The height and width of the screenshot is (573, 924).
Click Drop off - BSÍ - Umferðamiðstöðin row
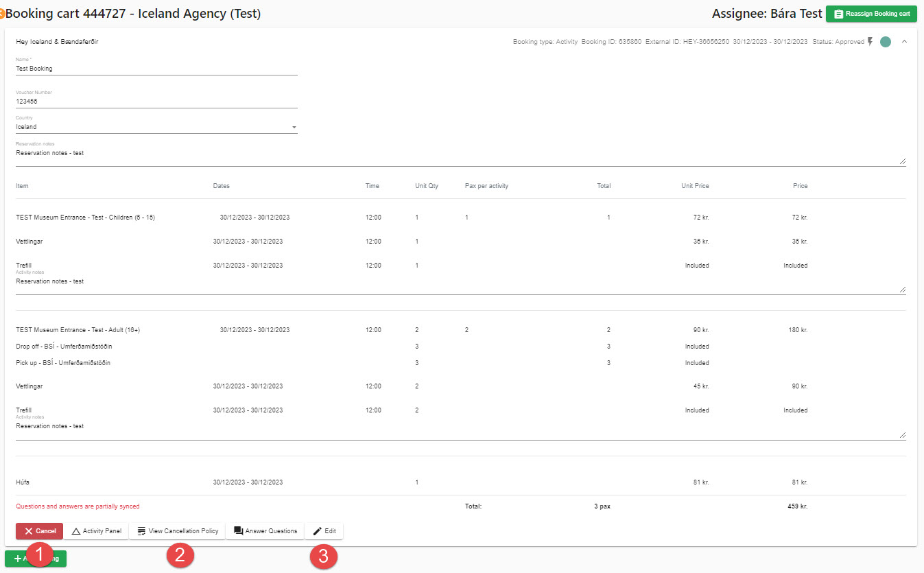tap(64, 347)
